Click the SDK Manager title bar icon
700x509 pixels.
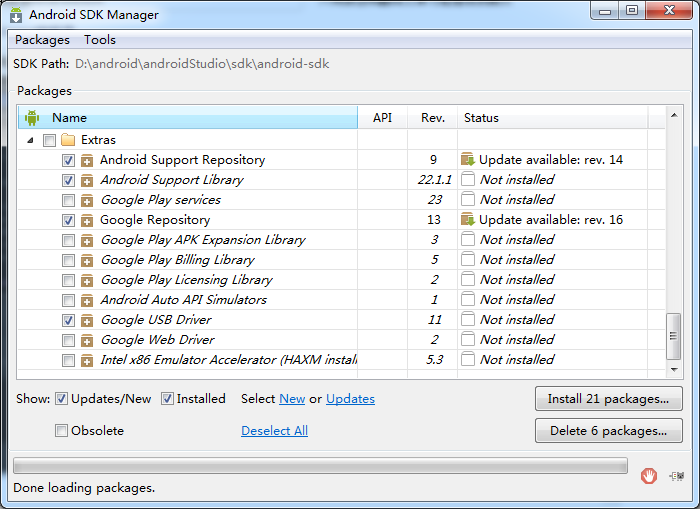tap(16, 15)
